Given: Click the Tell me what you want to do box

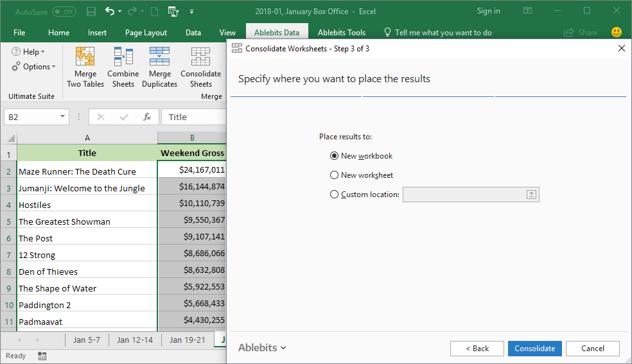Looking at the screenshot, I should point(438,33).
